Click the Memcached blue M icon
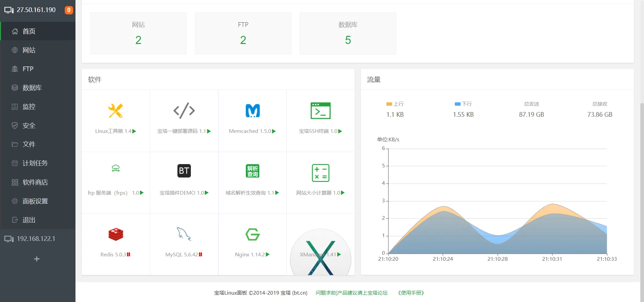The height and width of the screenshot is (302, 644). (253, 111)
